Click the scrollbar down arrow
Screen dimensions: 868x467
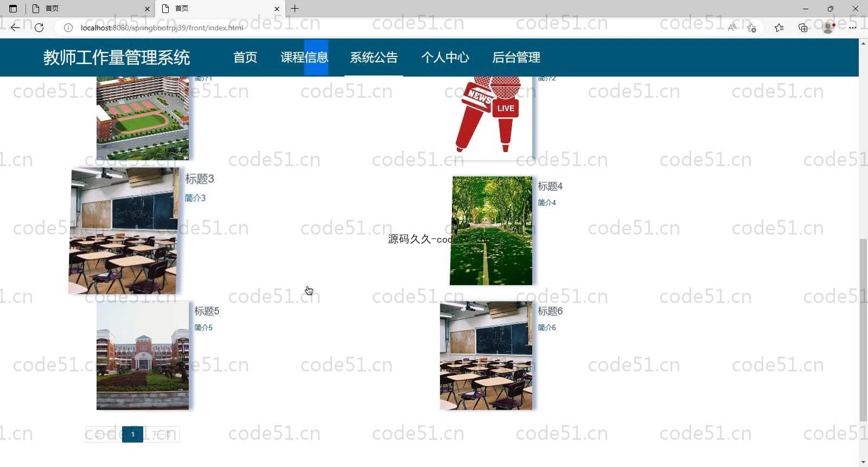863,462
